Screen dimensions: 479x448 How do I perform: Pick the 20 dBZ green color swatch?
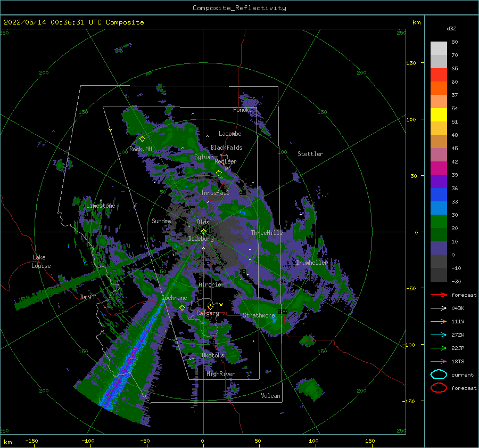tap(439, 222)
